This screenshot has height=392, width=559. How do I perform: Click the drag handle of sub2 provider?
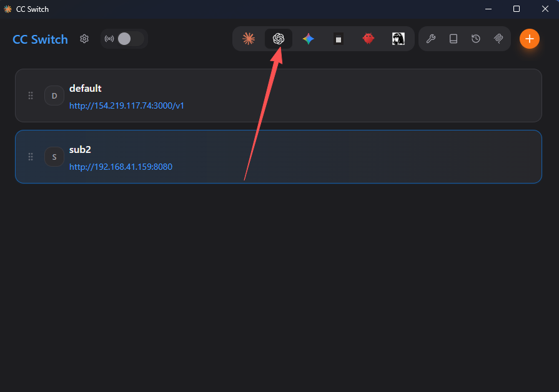pos(31,157)
